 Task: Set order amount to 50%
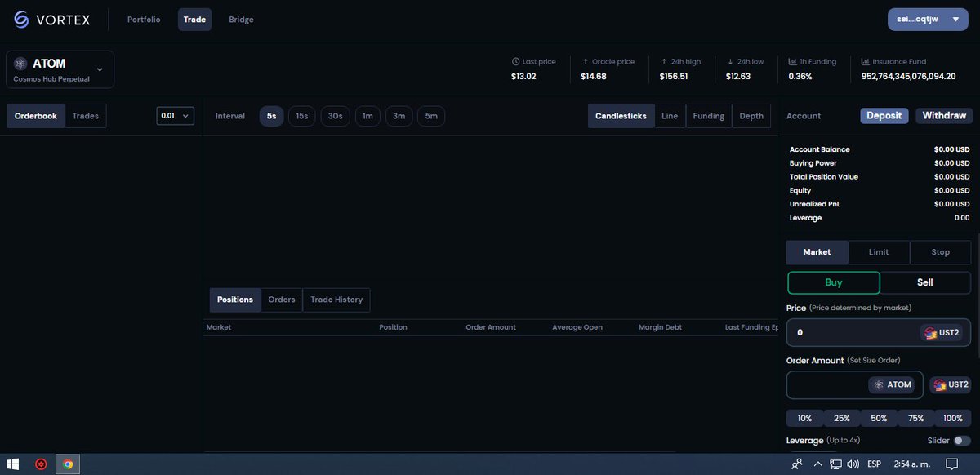[879, 418]
